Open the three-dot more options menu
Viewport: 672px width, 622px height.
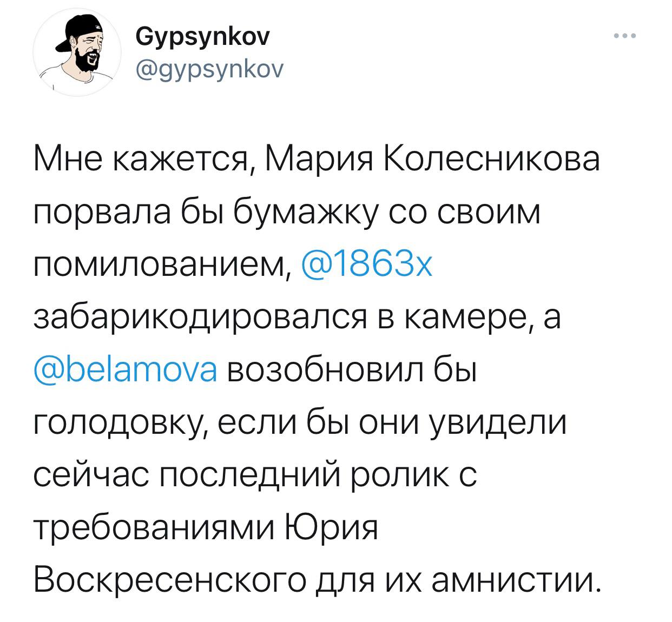coord(625,37)
